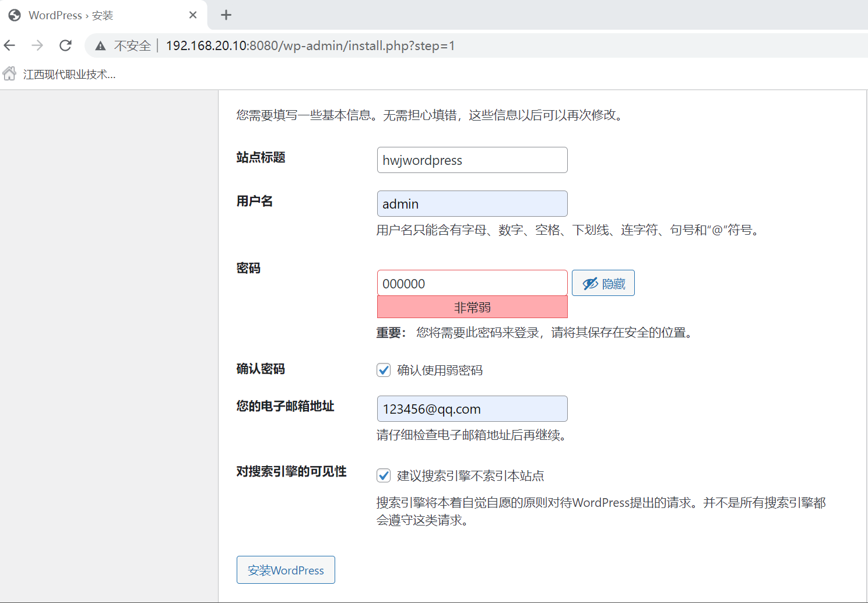The height and width of the screenshot is (603, 868).
Task: Click the browser back arrow
Action: [x=10, y=45]
